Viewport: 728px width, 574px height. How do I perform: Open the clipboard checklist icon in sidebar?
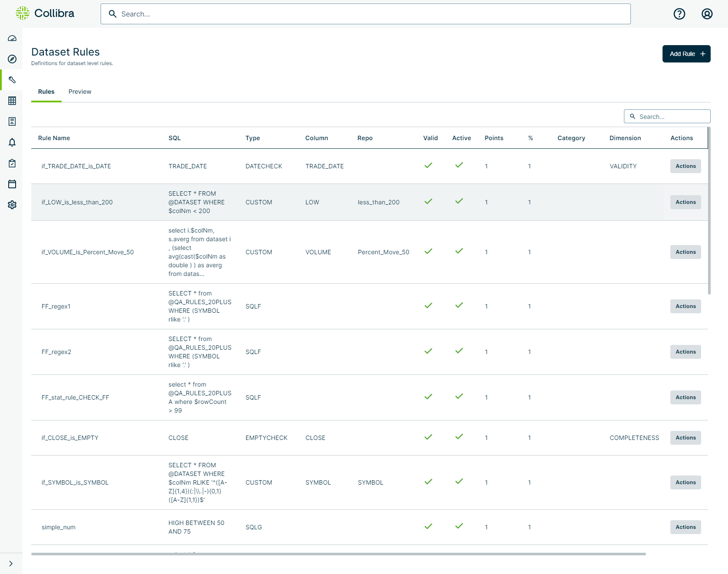pos(12,163)
